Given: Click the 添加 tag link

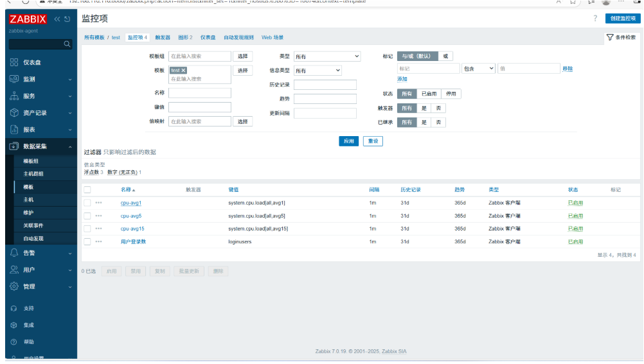Looking at the screenshot, I should [402, 79].
